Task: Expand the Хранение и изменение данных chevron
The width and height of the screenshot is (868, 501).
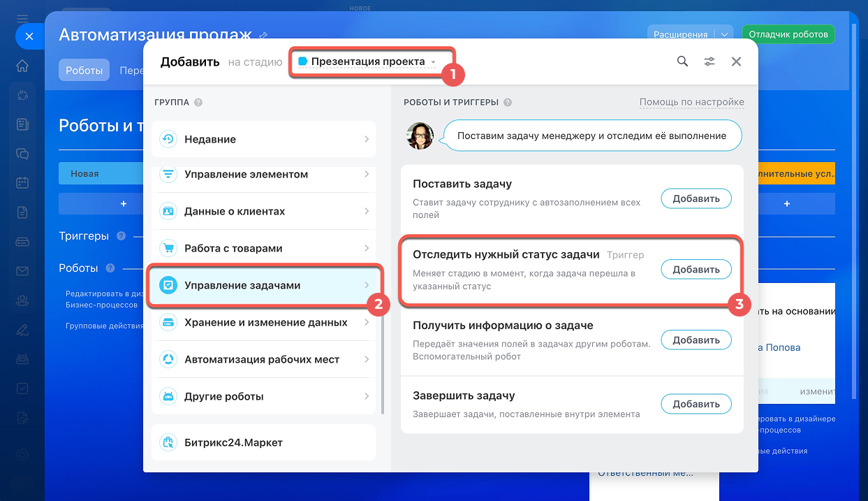Action: click(367, 322)
